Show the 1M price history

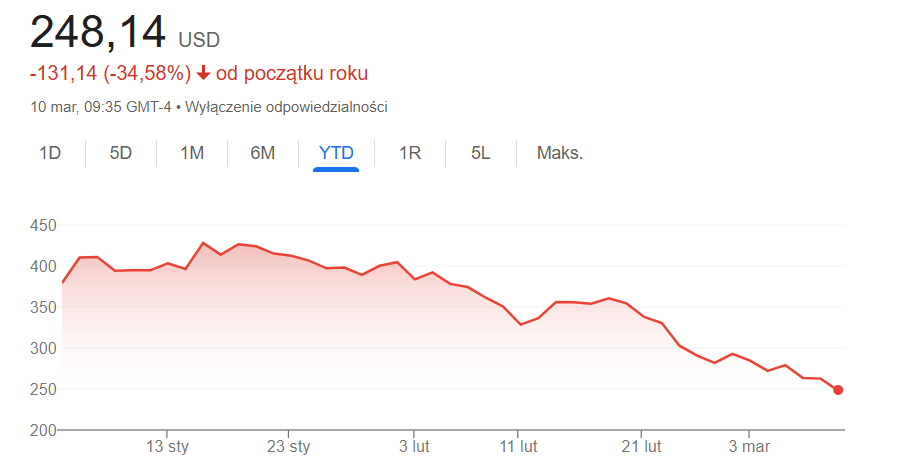(x=192, y=153)
